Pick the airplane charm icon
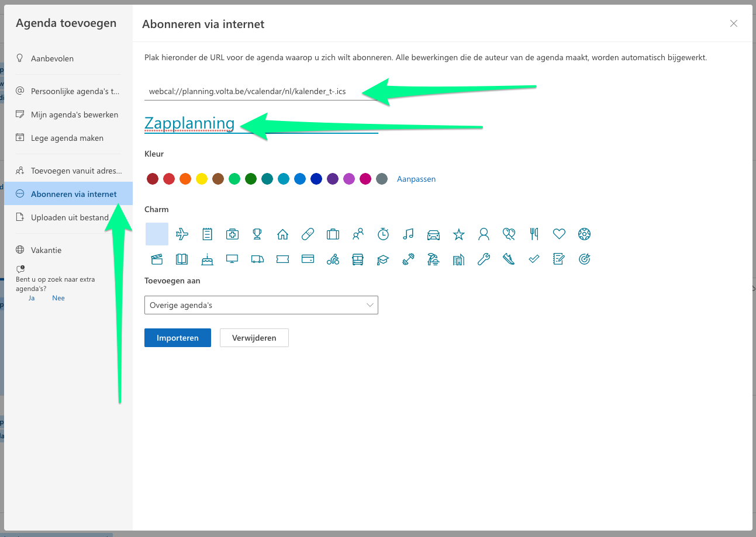Viewport: 756px width, 537px height. click(182, 234)
